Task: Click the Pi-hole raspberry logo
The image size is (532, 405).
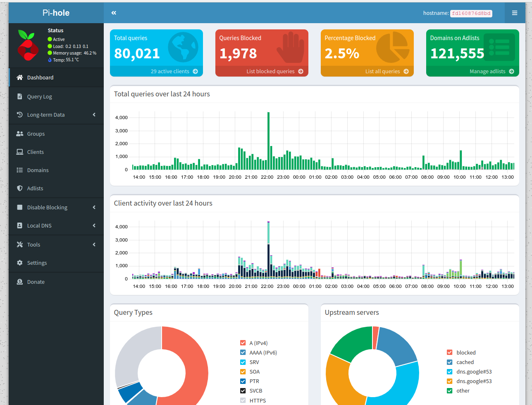Action: pos(28,45)
